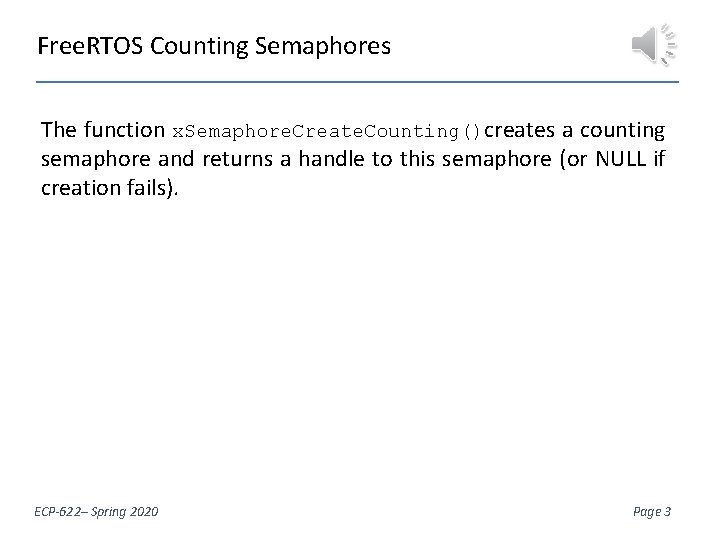Click the slide title 'Free.RTOS Counting Semaphores'
720x540 pixels.
pyautogui.click(x=213, y=46)
